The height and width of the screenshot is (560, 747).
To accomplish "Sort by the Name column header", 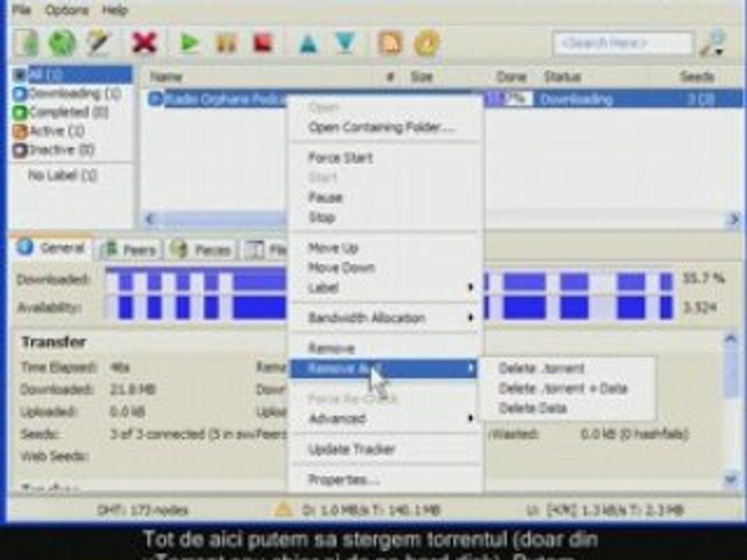I will [x=166, y=77].
